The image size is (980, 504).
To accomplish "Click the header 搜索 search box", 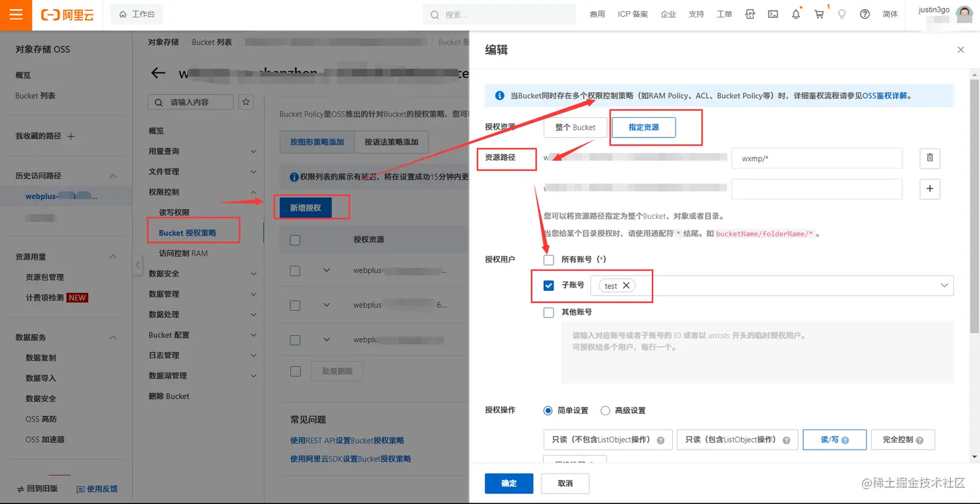I will (499, 14).
